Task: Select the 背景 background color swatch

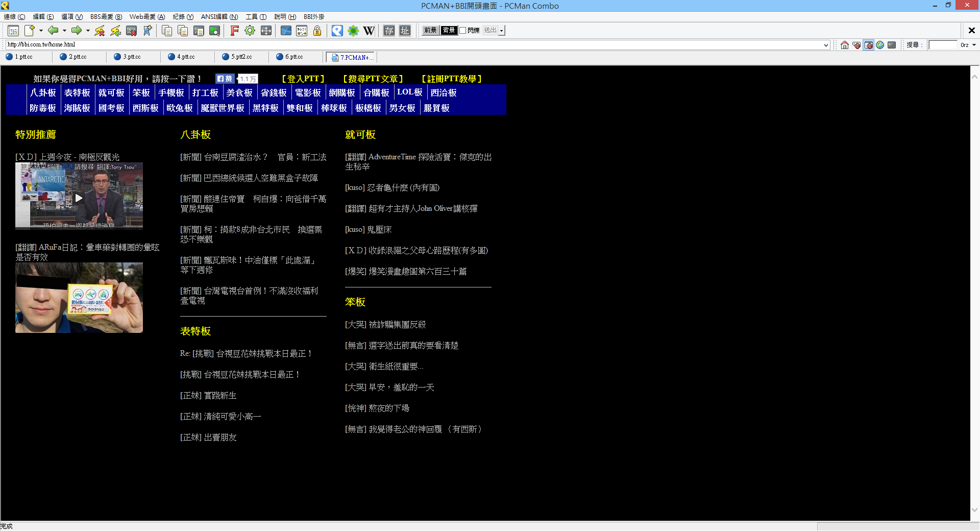Action: coord(449,31)
